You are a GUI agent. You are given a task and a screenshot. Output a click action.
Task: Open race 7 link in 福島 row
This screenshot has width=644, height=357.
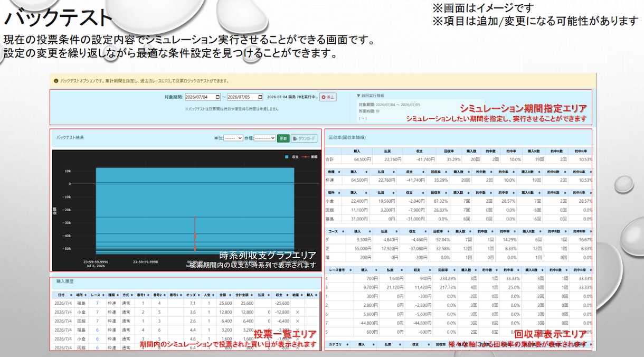click(97, 303)
